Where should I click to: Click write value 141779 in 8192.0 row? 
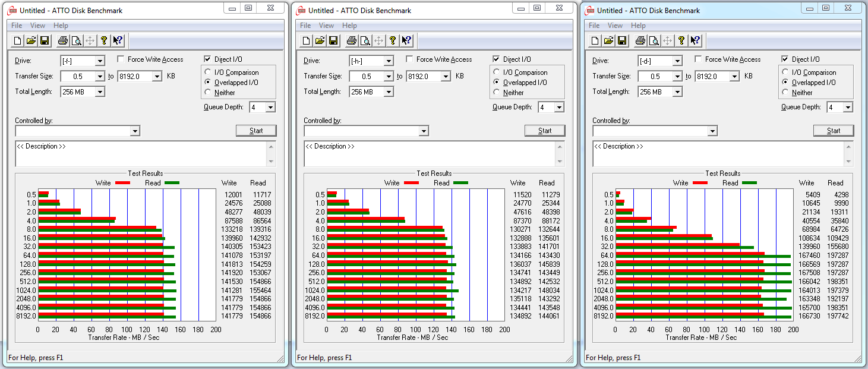[x=231, y=316]
